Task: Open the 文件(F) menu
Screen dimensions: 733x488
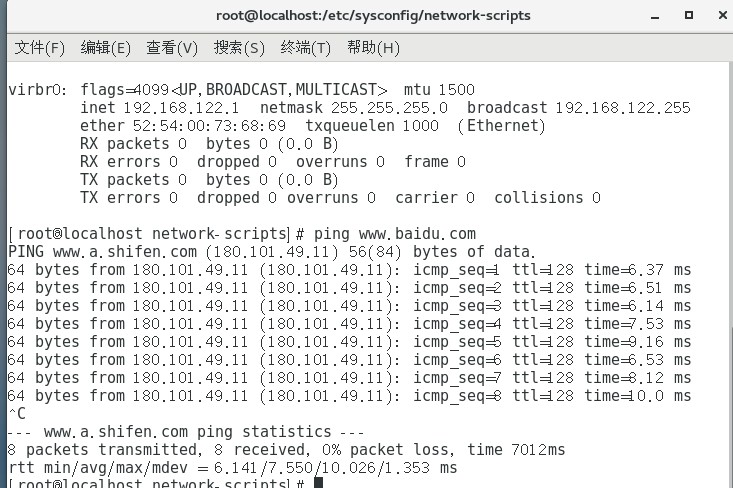Action: coord(39,48)
